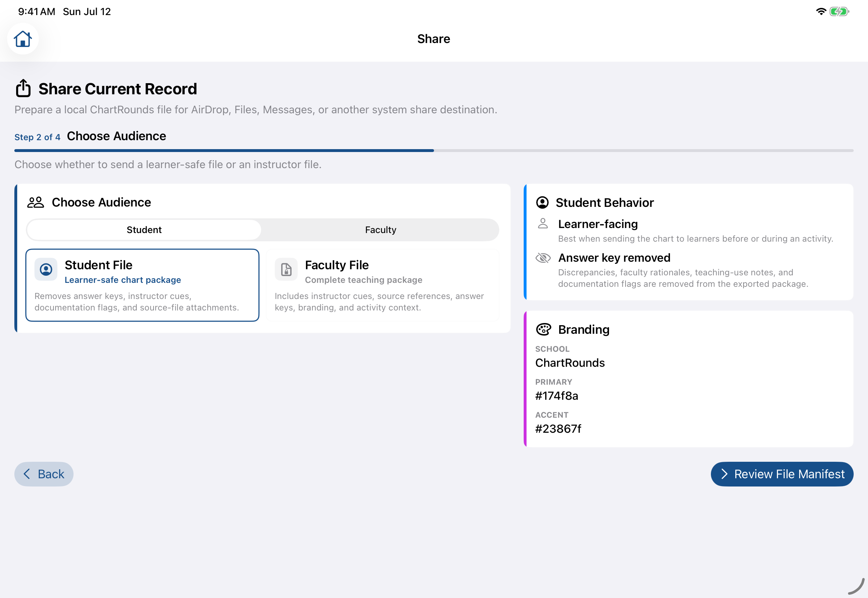Click the 'Discrepancies, faculty rationales' description
Viewport: 868px width, 598px height.
pyautogui.click(x=683, y=278)
